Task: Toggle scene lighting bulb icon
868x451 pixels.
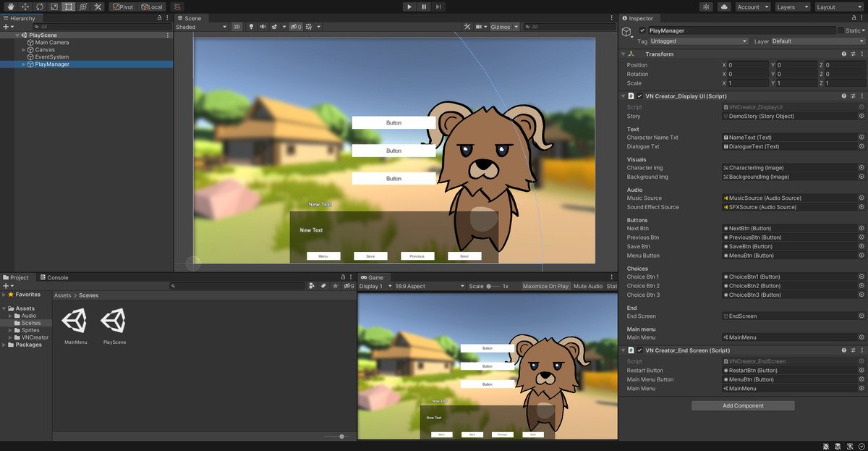Action: [x=252, y=27]
